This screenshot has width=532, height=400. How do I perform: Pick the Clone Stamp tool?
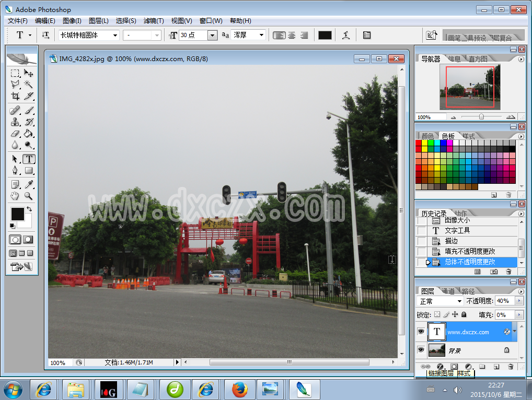[x=15, y=122]
